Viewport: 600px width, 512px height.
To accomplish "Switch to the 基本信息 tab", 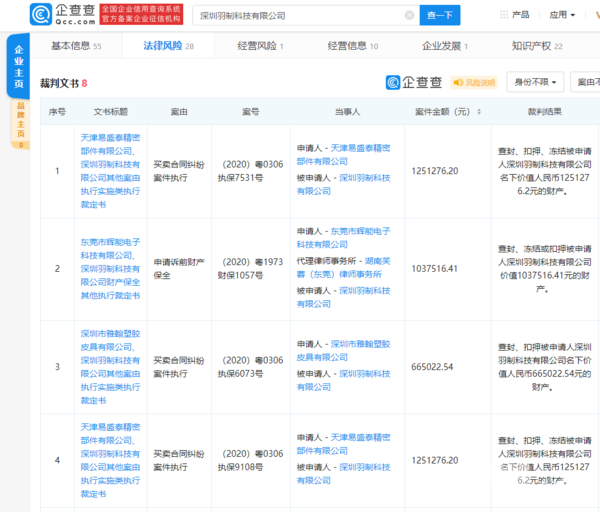I will click(76, 46).
